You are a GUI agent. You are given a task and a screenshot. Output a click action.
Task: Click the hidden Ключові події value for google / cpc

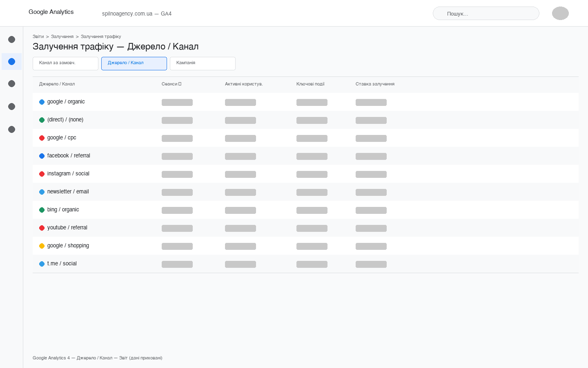pyautogui.click(x=312, y=139)
